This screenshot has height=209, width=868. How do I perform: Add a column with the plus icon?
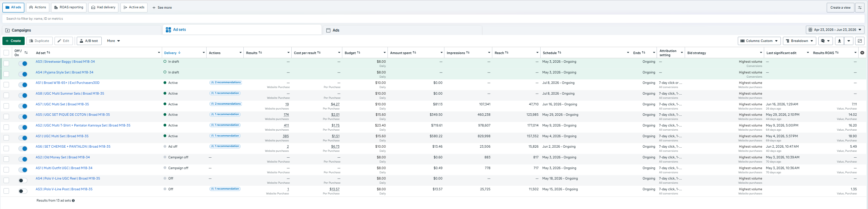862,53
